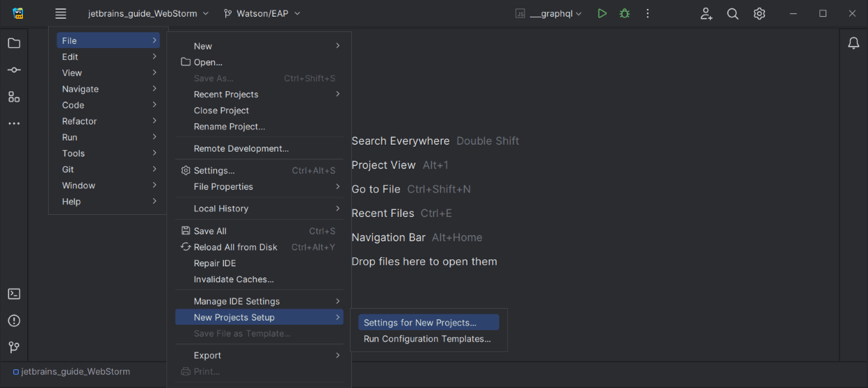Click jetbrains_guide_WebStorm in the navigation bar
Screen dimensions: 868x388
pos(75,372)
